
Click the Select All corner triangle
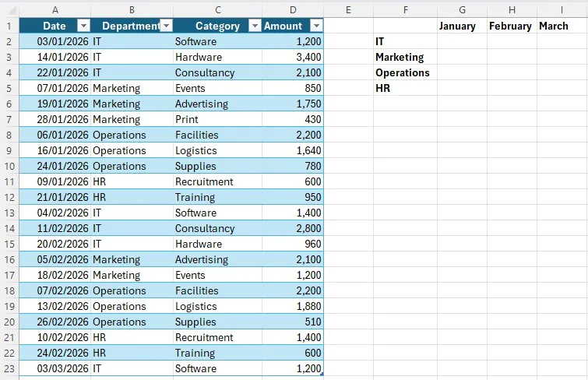coord(11,11)
